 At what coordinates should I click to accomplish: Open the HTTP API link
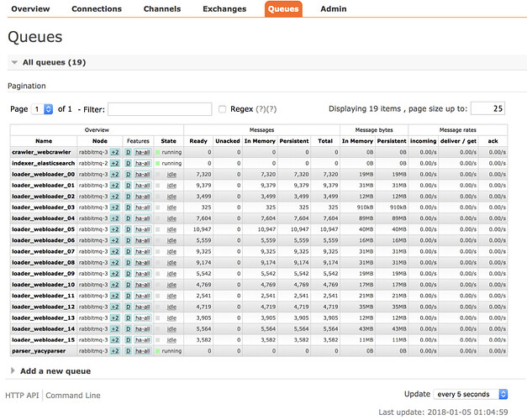22,396
